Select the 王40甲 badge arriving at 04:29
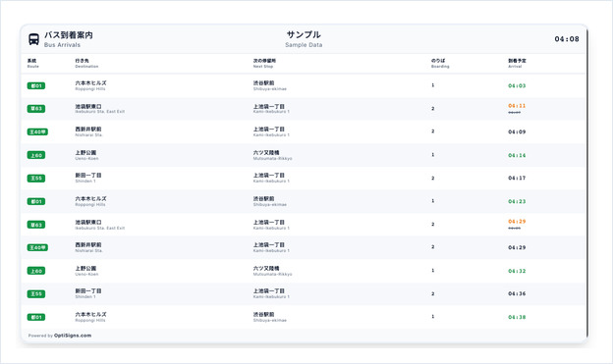 coord(37,247)
